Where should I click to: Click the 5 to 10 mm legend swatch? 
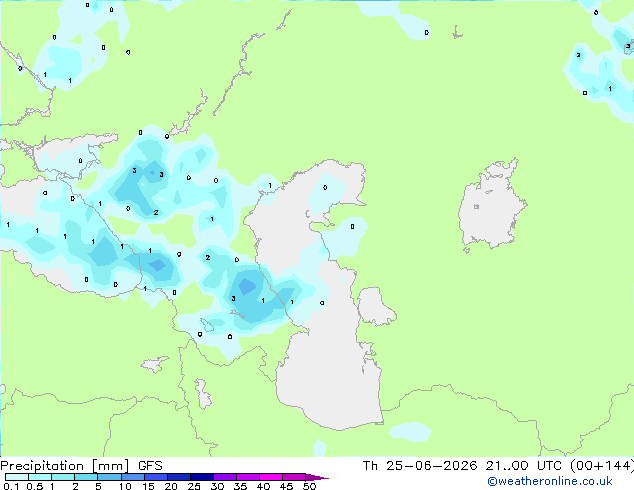click(x=109, y=477)
